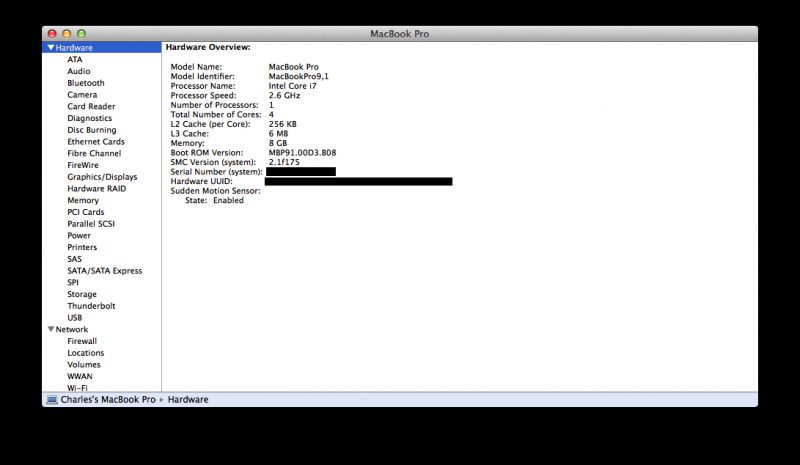Close the MacBook Pro window

tap(52, 34)
